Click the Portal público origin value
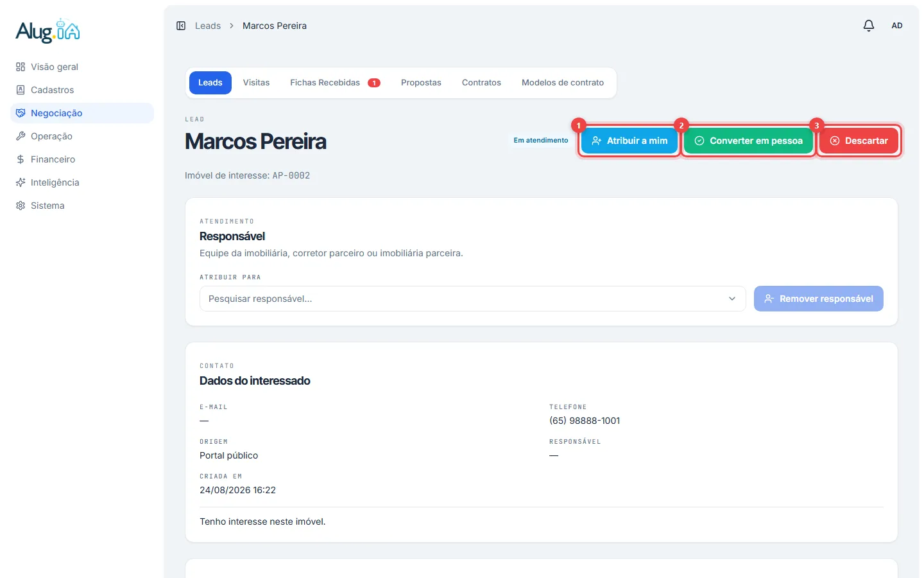Screen dimensions: 924x578 click(228, 455)
